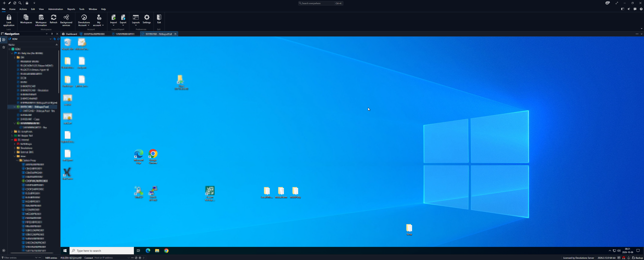Viewport: 644px width, 260px height.
Task: Toggle full screen with the diagonal arrows
Action: point(617,3)
